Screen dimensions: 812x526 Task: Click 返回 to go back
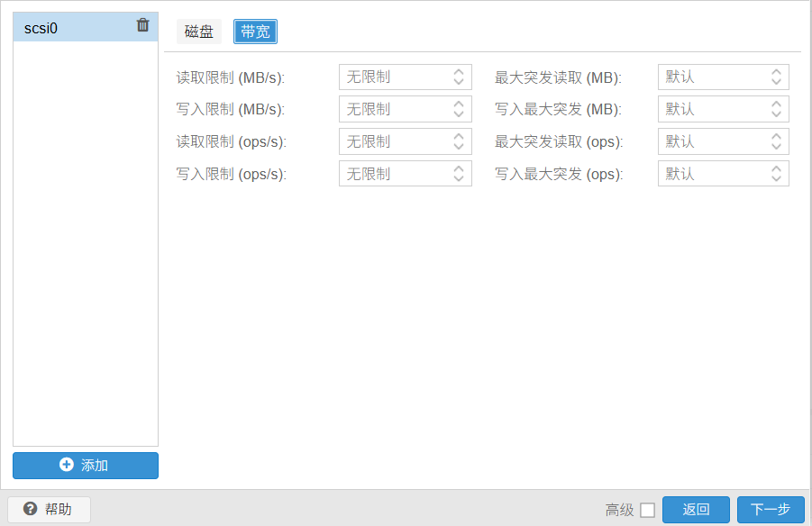tap(696, 510)
